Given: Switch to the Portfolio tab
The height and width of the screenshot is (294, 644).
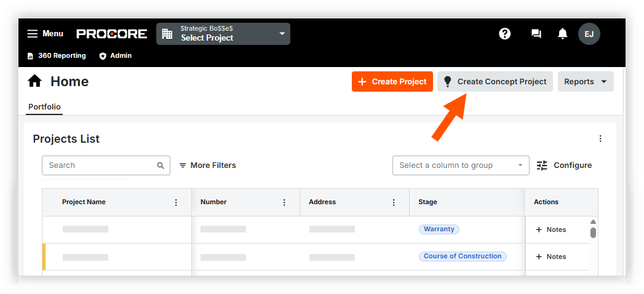Looking at the screenshot, I should coord(44,107).
